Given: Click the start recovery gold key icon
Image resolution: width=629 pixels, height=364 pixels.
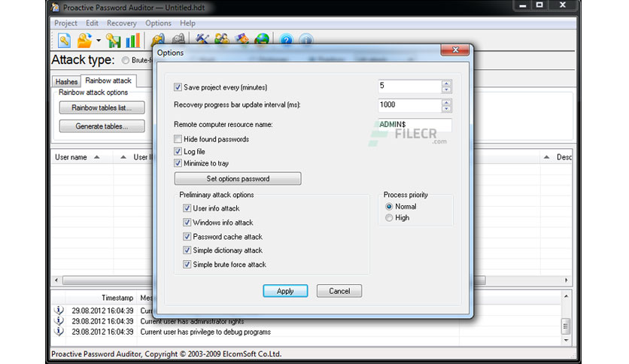Looking at the screenshot, I should 158,39.
